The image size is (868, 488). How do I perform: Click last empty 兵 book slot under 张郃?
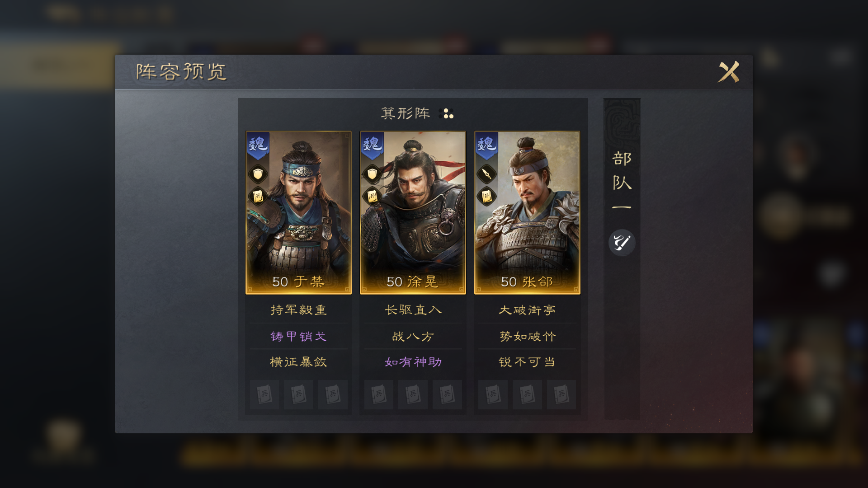point(561,394)
